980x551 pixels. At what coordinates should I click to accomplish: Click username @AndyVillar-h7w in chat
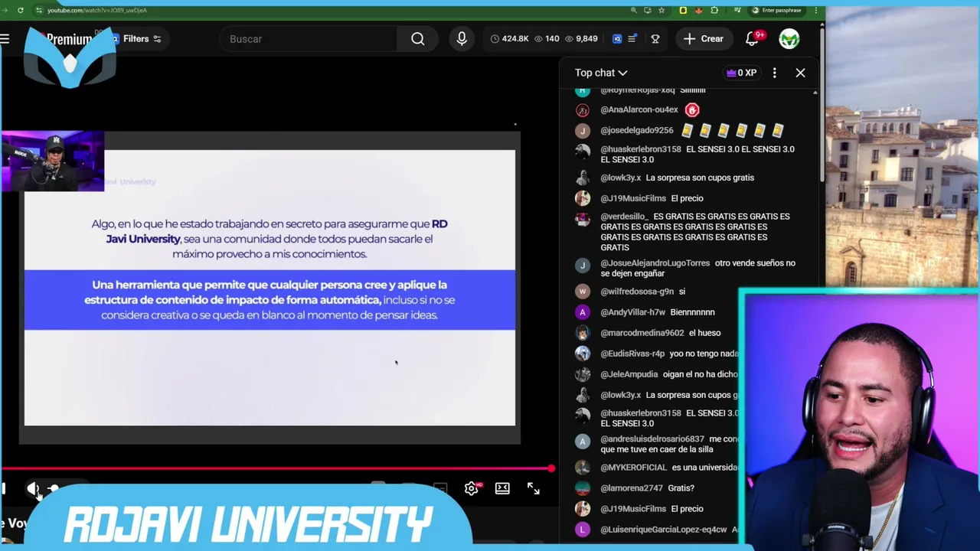tap(633, 312)
